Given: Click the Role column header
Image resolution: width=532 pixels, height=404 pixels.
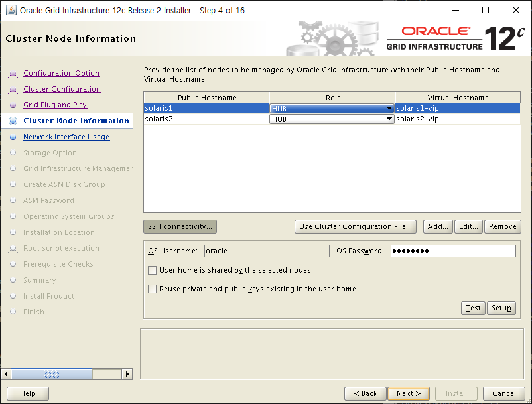Looking at the screenshot, I should click(x=332, y=98).
